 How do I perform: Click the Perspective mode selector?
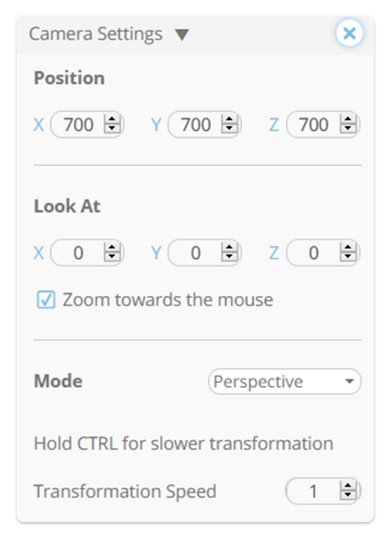[285, 381]
